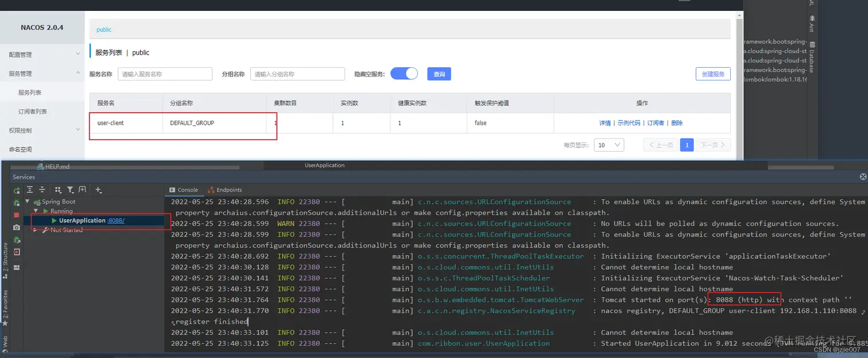The width and height of the screenshot is (868, 358).
Task: Select the public namespace tab
Action: [x=104, y=29]
